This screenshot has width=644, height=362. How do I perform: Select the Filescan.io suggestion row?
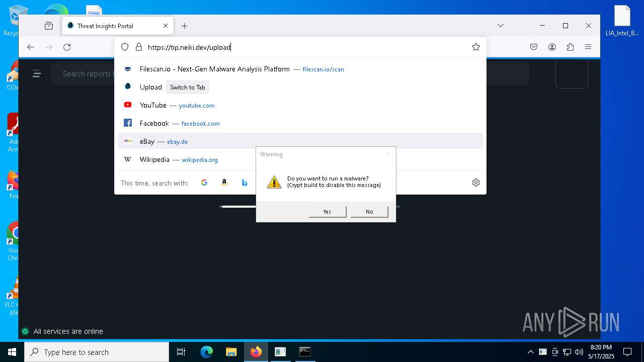coord(300,69)
